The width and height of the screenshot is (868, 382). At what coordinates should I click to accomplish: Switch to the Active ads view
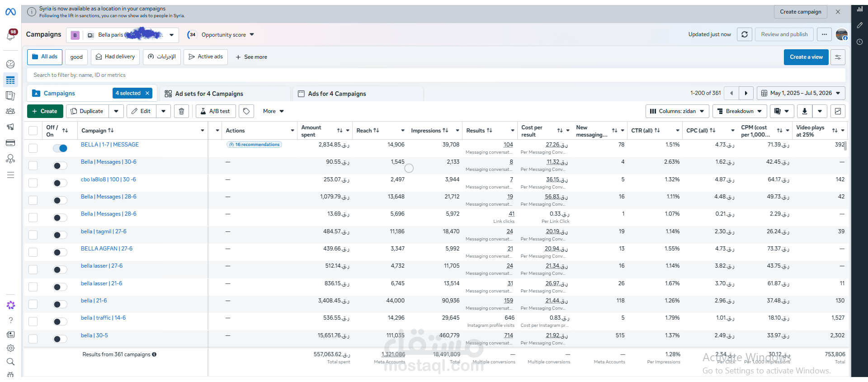pyautogui.click(x=206, y=57)
